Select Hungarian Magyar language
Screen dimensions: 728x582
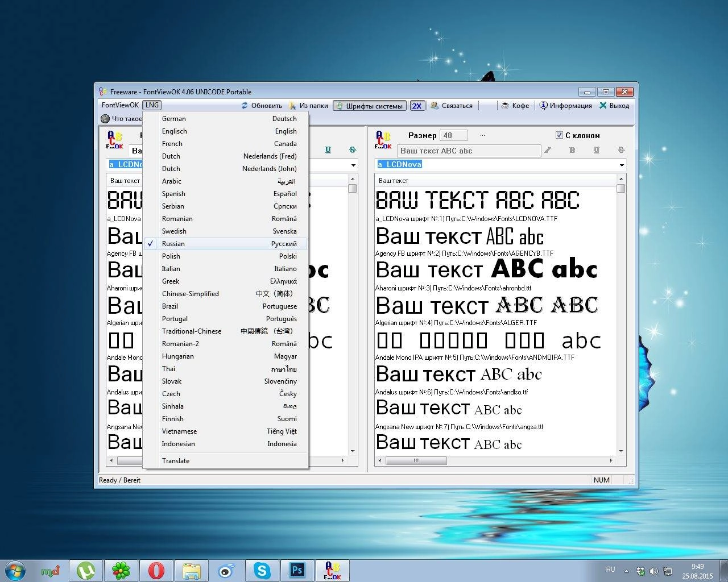point(225,356)
